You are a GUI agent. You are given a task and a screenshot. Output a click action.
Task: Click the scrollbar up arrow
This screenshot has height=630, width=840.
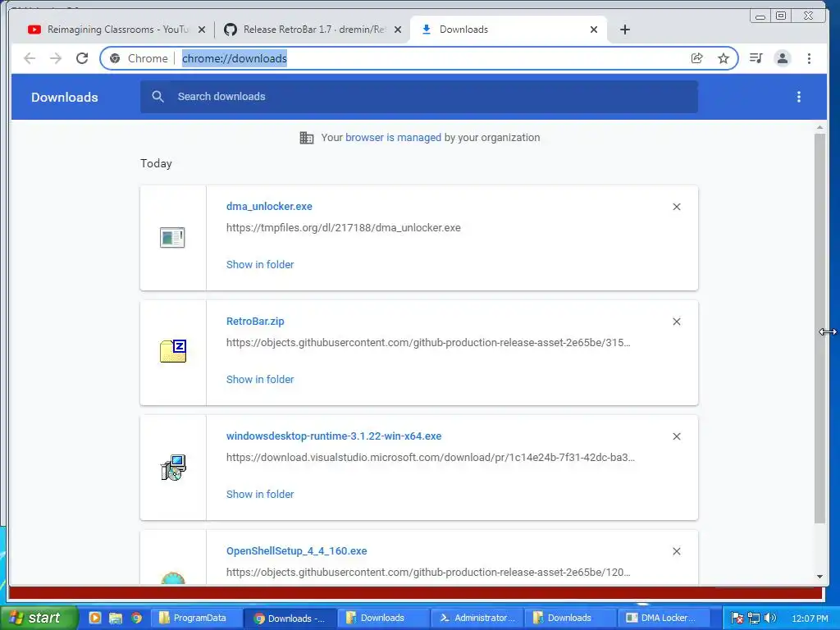pyautogui.click(x=819, y=127)
